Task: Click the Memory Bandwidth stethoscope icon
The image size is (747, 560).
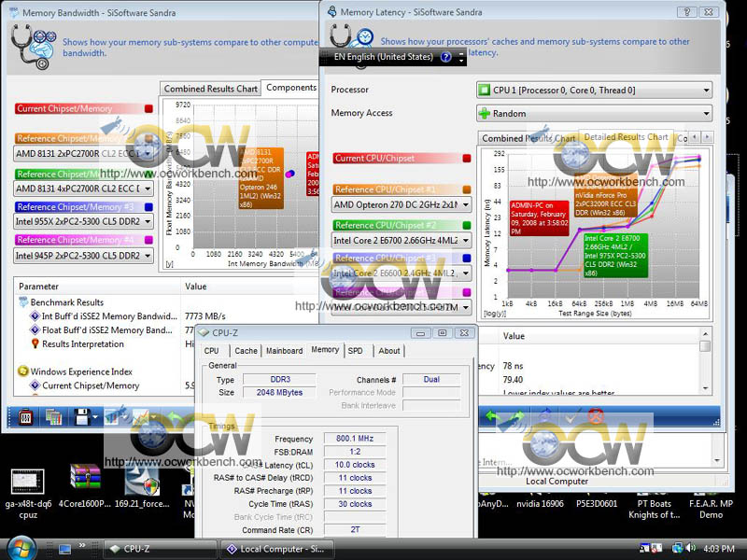Action: click(x=33, y=48)
